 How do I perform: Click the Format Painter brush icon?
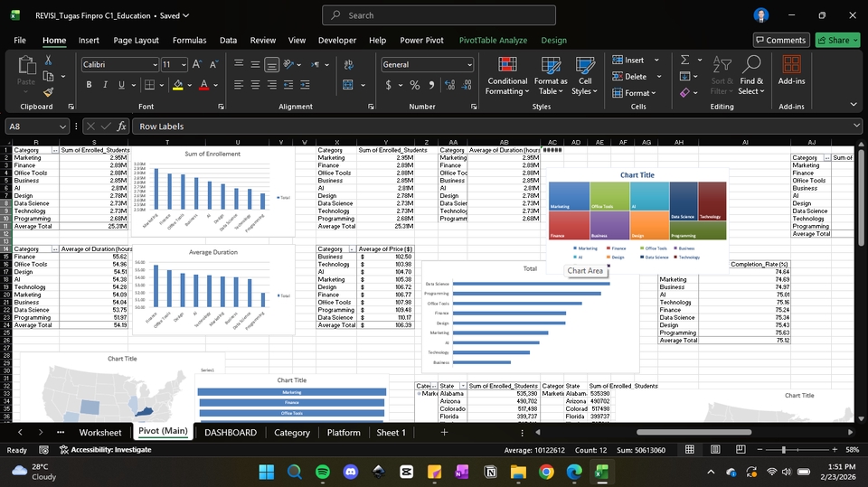point(48,91)
